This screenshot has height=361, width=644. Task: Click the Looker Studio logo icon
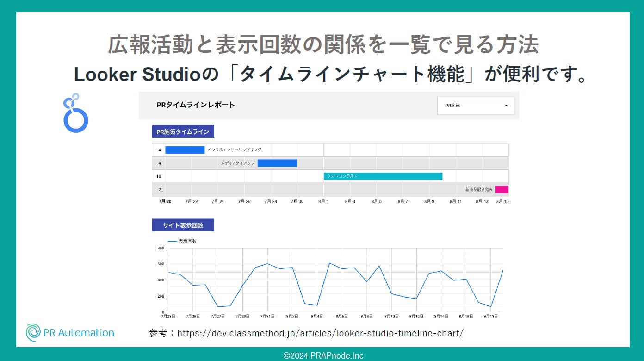[75, 113]
